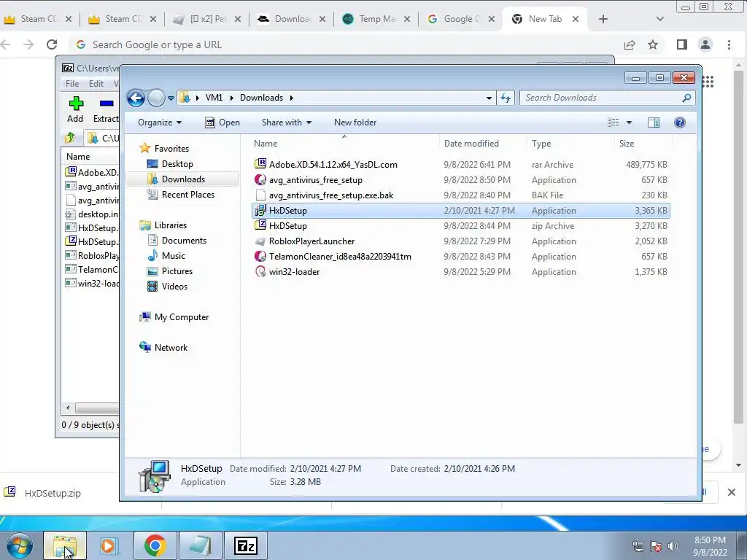Open the Edit menu in 7-Zip

pos(96,84)
